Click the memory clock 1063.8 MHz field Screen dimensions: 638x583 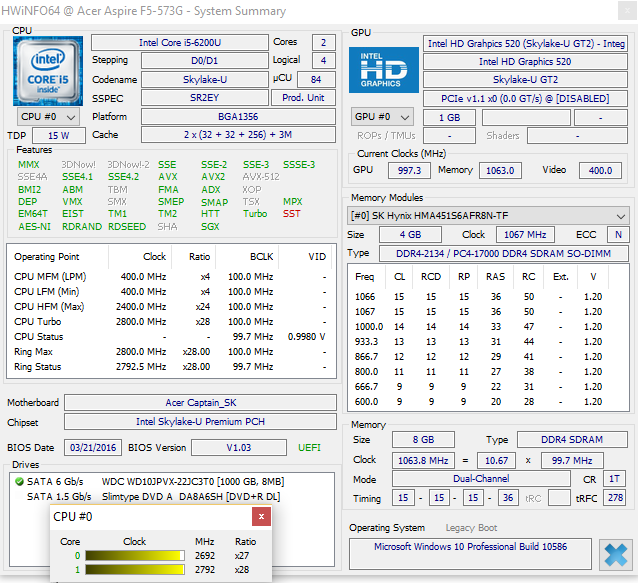tap(423, 461)
